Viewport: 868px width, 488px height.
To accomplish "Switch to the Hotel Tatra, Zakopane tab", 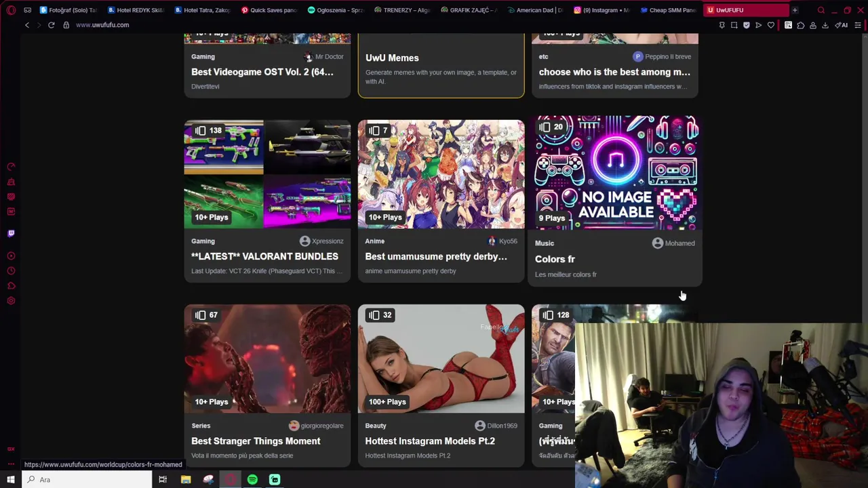I will tap(201, 10).
